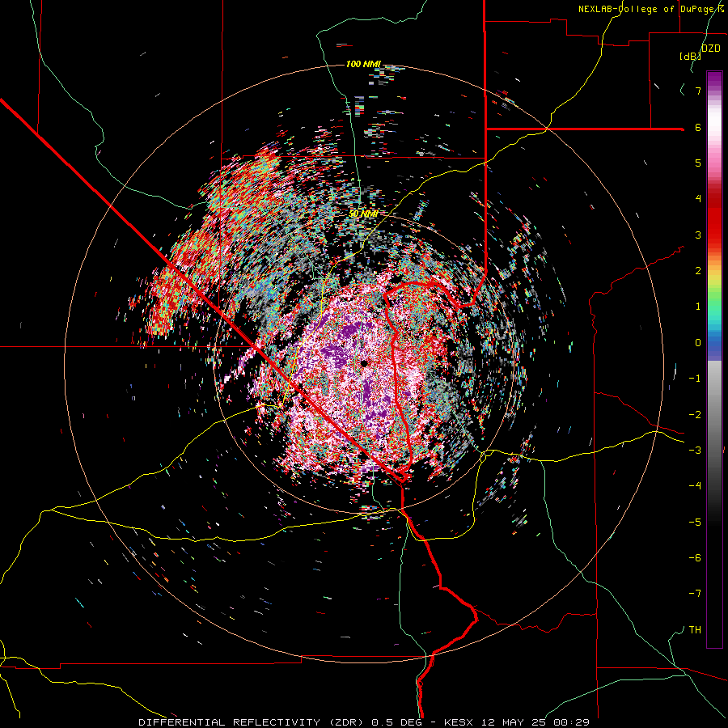Click the -1 value on color scale
Viewport: 728px width, 728px height.
[x=695, y=379]
